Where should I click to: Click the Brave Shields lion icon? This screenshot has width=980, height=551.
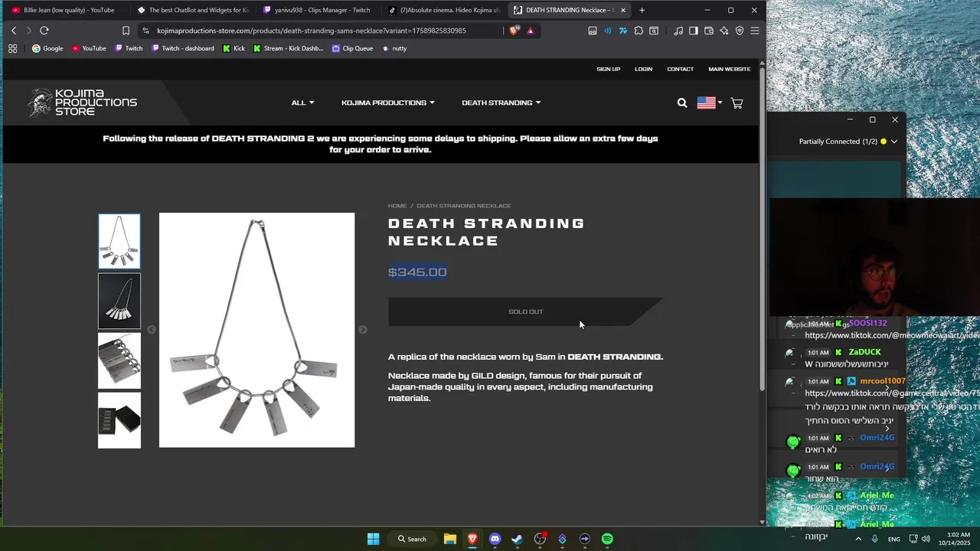pos(514,31)
